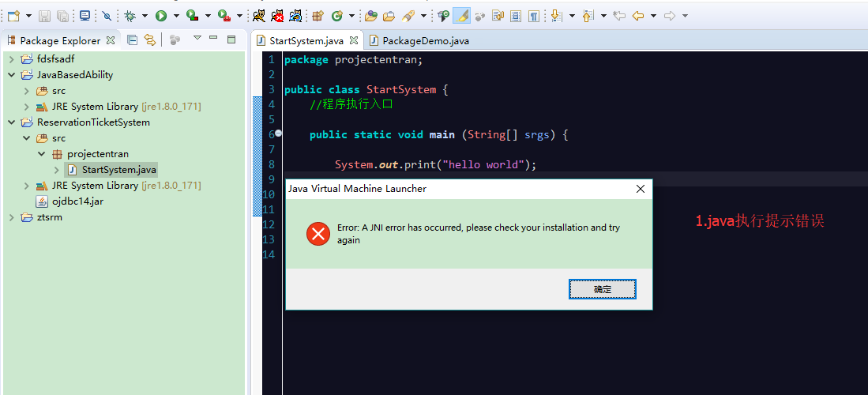Close the Package Explorer view tab

pyautogui.click(x=110, y=39)
